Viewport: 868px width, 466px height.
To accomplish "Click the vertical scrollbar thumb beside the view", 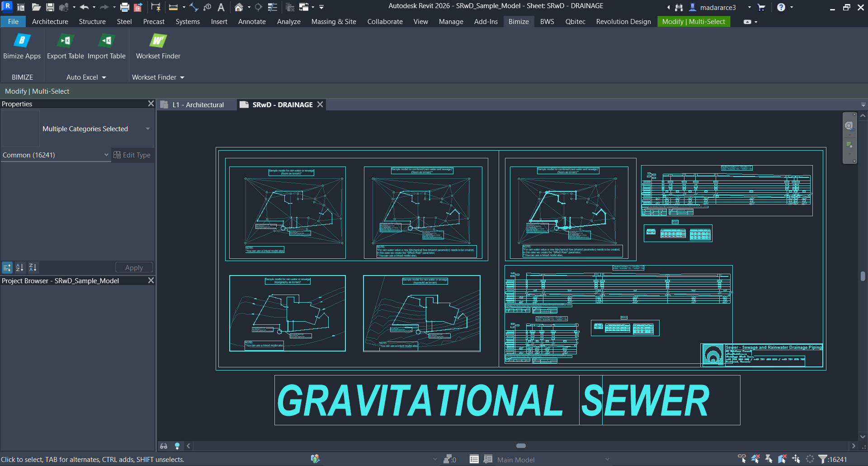I will tap(863, 276).
